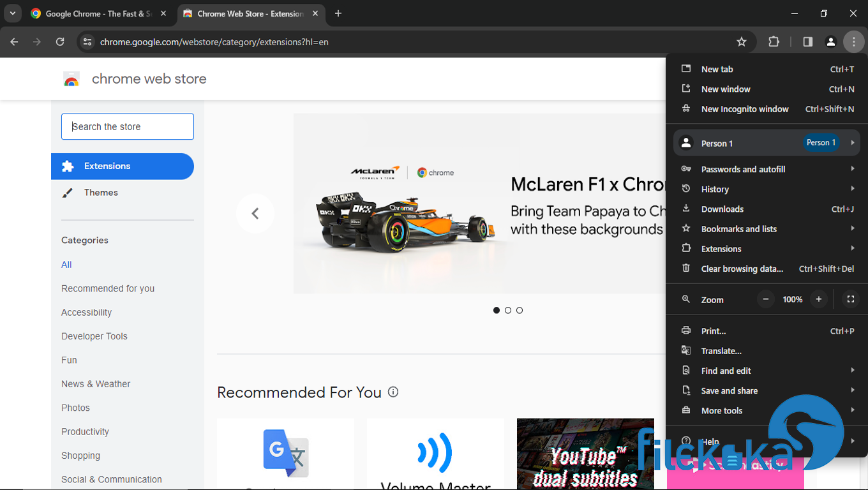Screen dimensions: 868x490
Task: Click the profile avatar icon in toolbar
Action: click(x=830, y=42)
